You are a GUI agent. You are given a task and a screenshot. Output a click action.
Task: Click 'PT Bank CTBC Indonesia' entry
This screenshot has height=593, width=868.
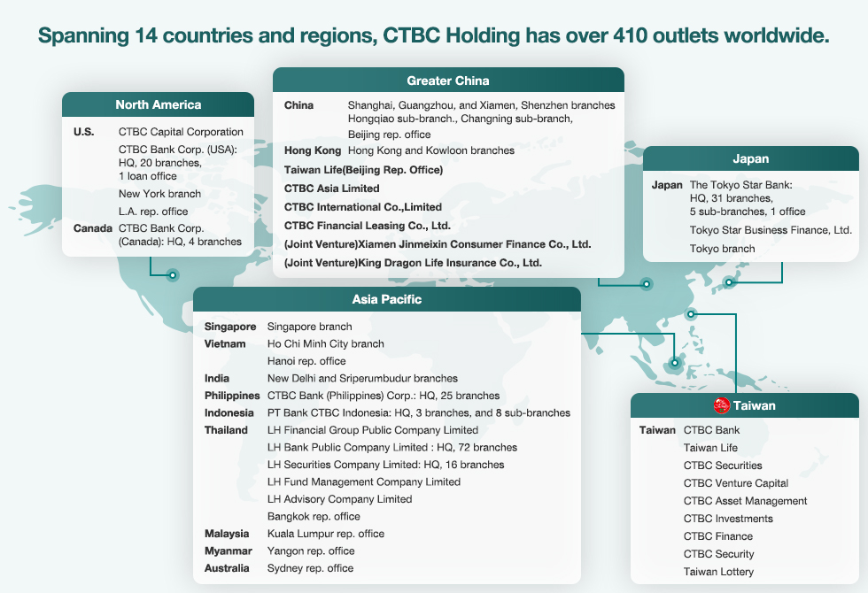click(x=418, y=412)
